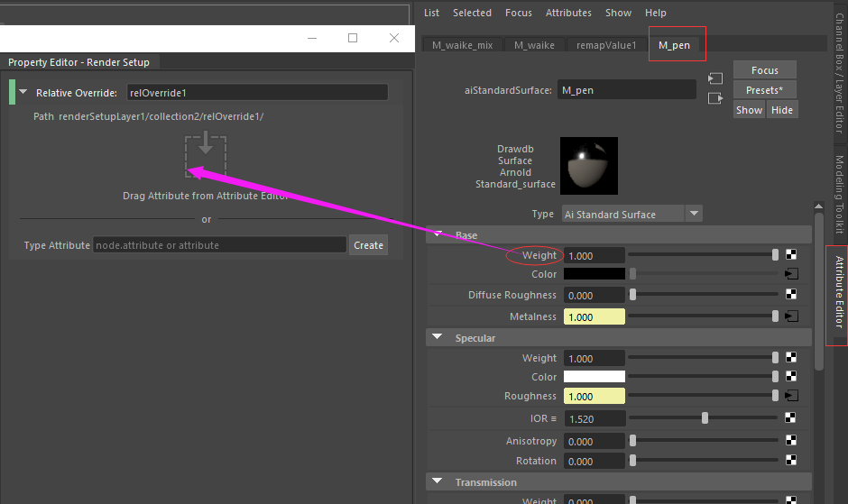848x504 pixels.
Task: Click the Type Attribute input field
Action: pyautogui.click(x=220, y=245)
